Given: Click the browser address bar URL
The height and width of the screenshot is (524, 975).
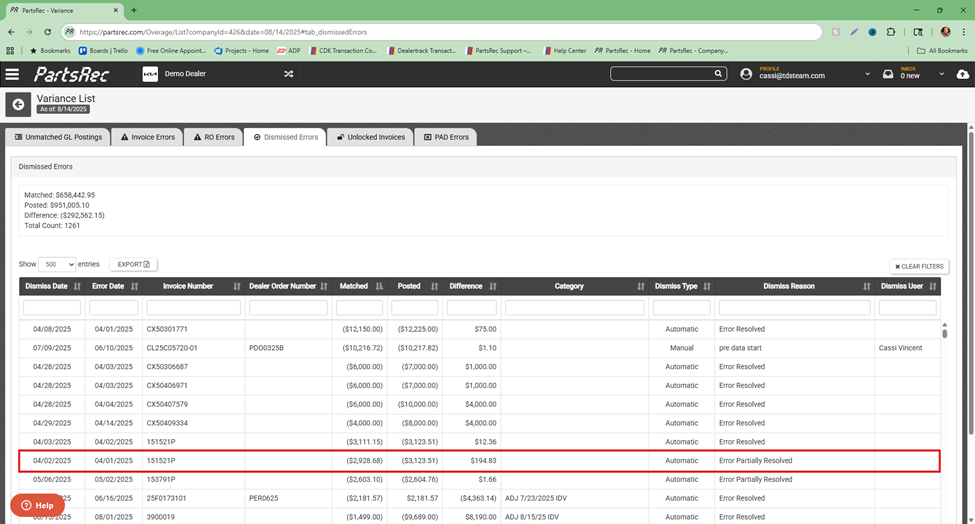Looking at the screenshot, I should [223, 32].
